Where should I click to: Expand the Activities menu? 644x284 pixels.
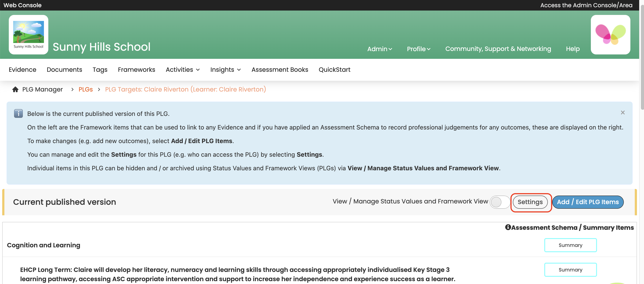[x=183, y=69]
